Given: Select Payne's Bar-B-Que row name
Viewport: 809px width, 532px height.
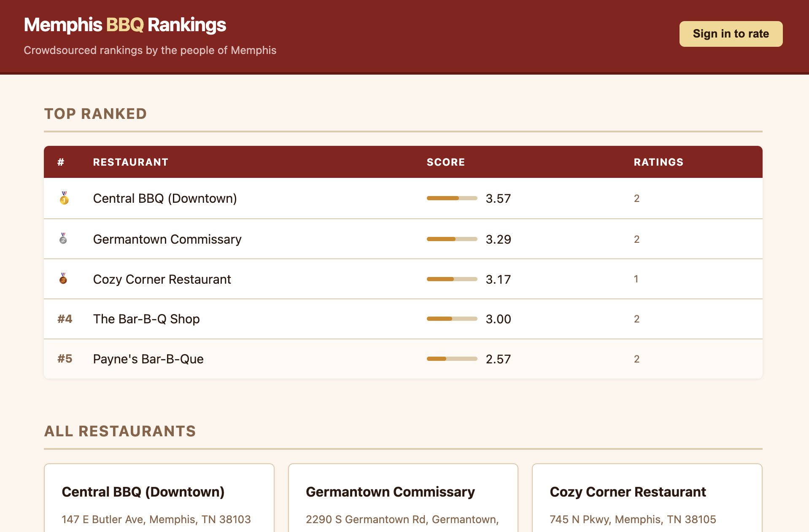Looking at the screenshot, I should 148,359.
